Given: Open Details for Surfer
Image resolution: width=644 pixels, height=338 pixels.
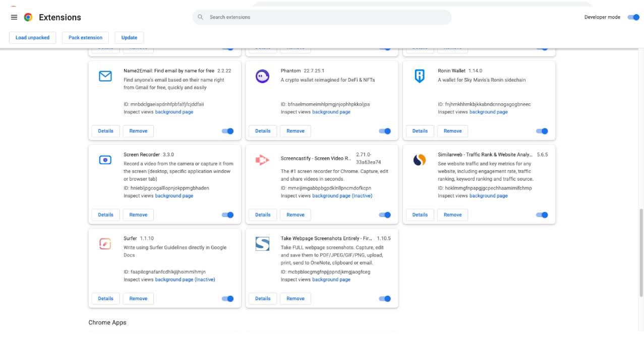Looking at the screenshot, I should pyautogui.click(x=105, y=298).
